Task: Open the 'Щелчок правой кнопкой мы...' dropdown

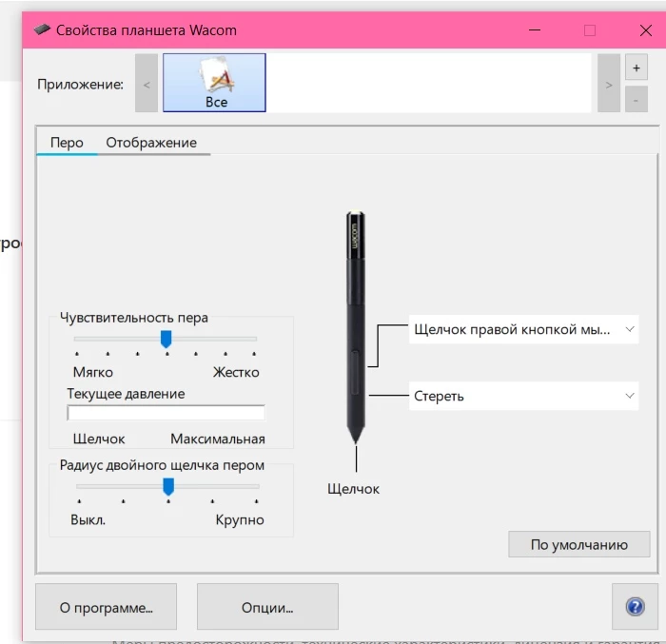Action: coord(523,329)
